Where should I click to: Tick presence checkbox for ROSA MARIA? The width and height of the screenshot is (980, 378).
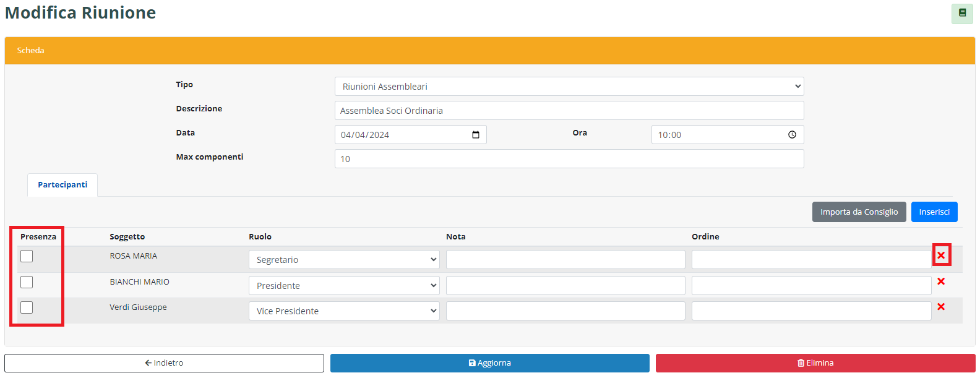click(27, 256)
